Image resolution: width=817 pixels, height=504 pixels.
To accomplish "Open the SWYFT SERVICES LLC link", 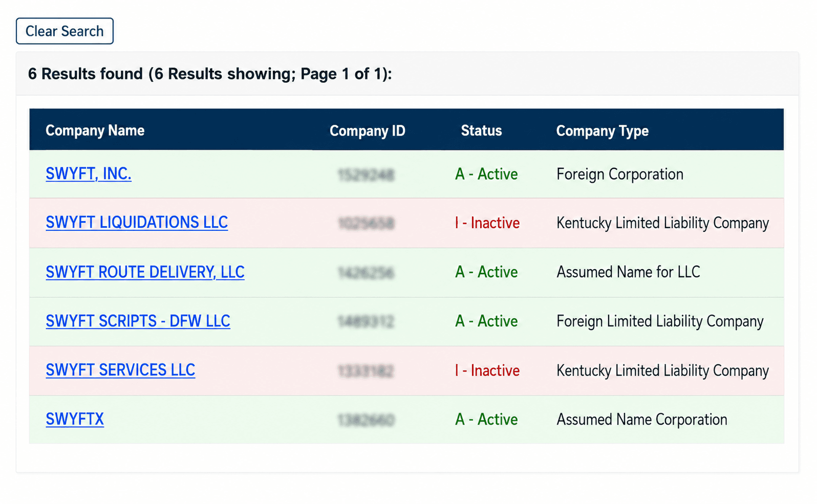I will (120, 370).
